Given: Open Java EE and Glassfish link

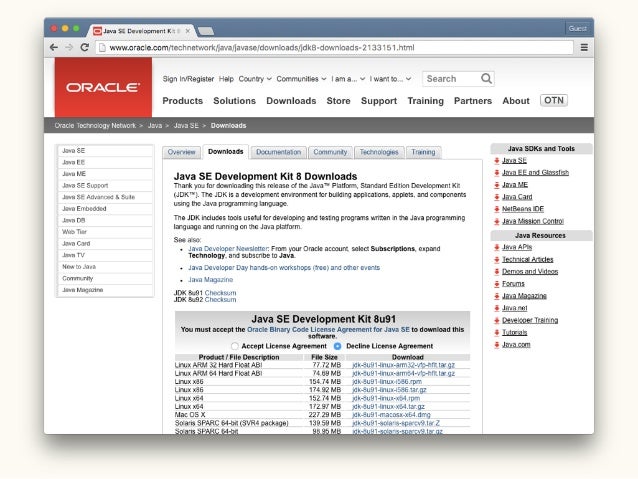Looking at the screenshot, I should [535, 173].
